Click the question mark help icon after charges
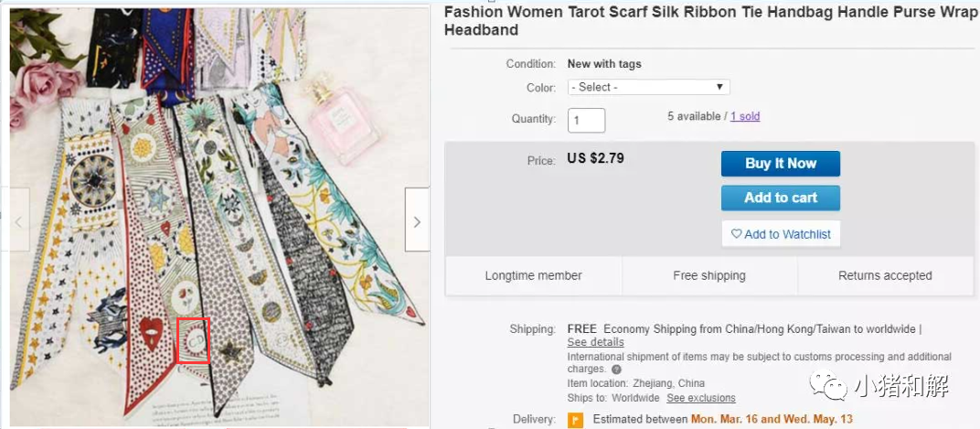 point(616,370)
